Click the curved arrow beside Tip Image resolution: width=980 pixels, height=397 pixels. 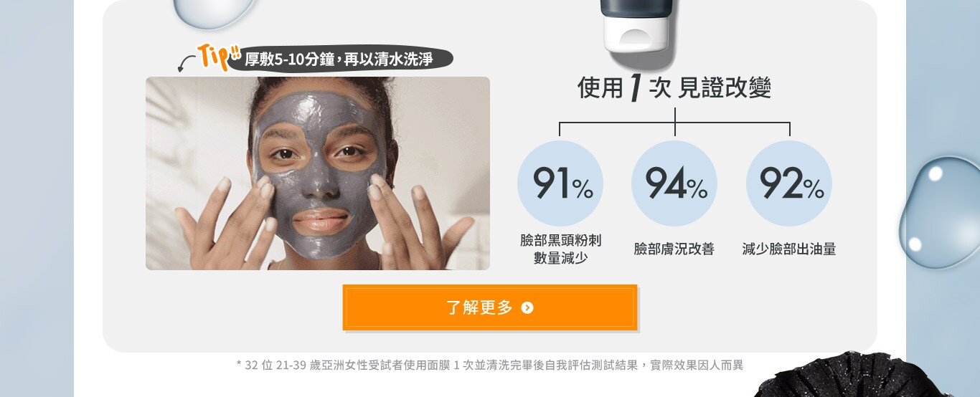[x=187, y=64]
